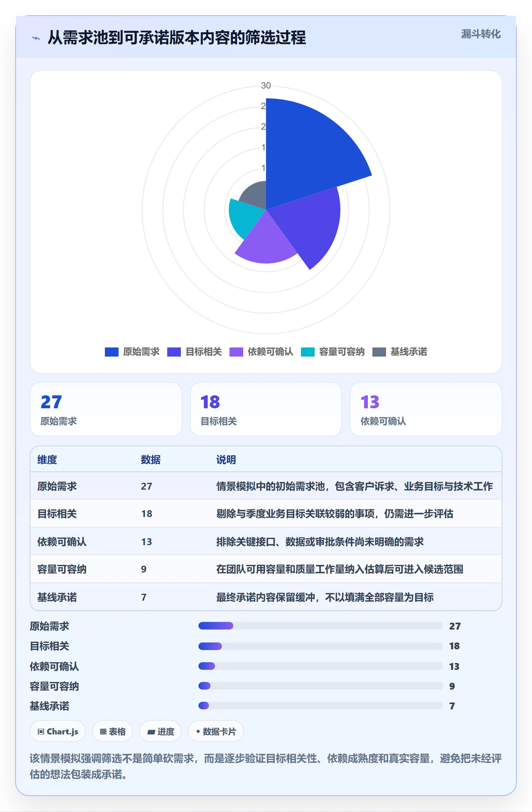Click the 说明 column header
The width and height of the screenshot is (532, 812).
226,460
